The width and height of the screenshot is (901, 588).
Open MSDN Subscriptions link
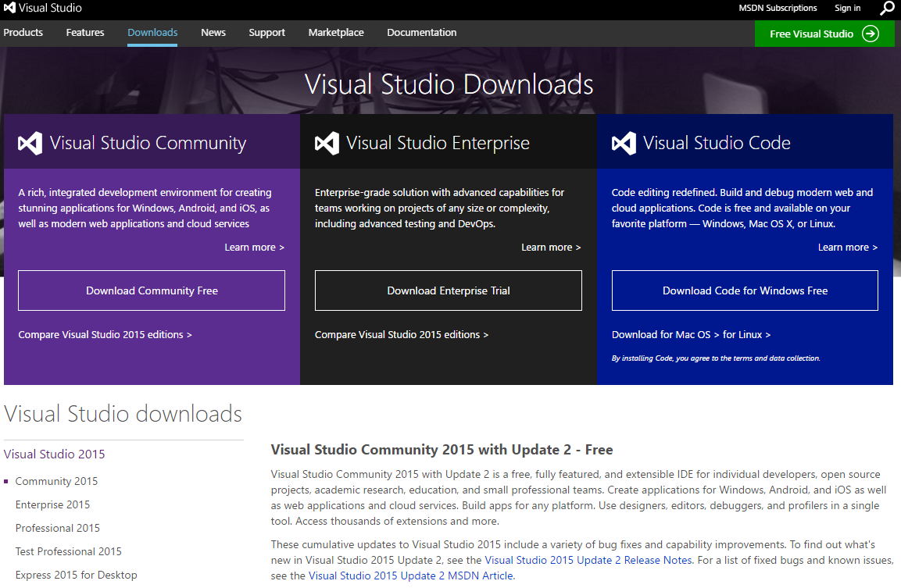point(778,8)
